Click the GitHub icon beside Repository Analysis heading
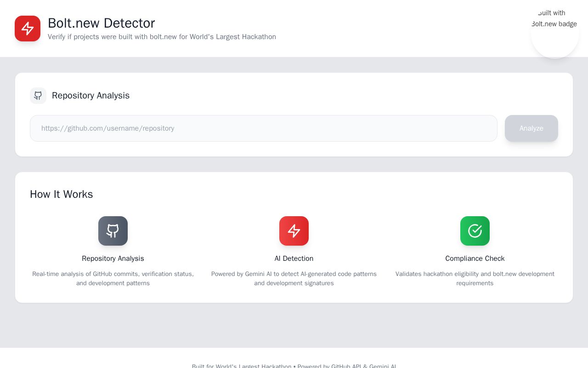 coord(38,96)
